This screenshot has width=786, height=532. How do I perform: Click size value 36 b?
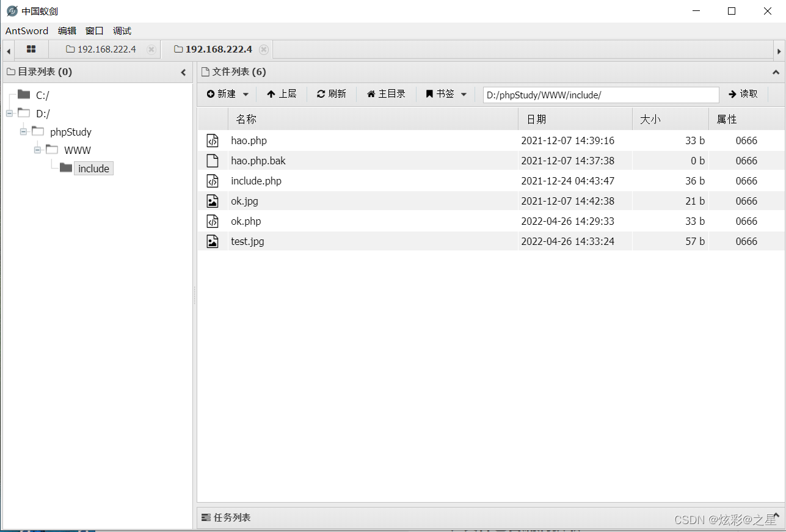(x=695, y=181)
